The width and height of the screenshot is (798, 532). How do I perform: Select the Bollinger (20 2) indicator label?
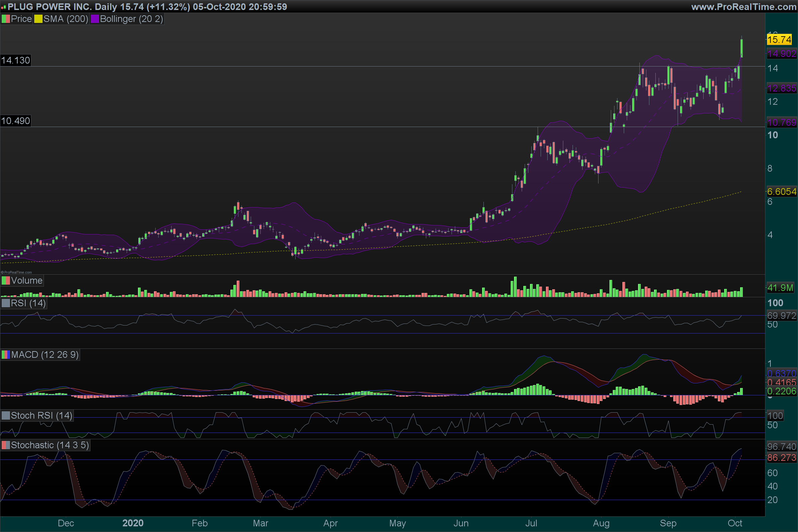131,19
